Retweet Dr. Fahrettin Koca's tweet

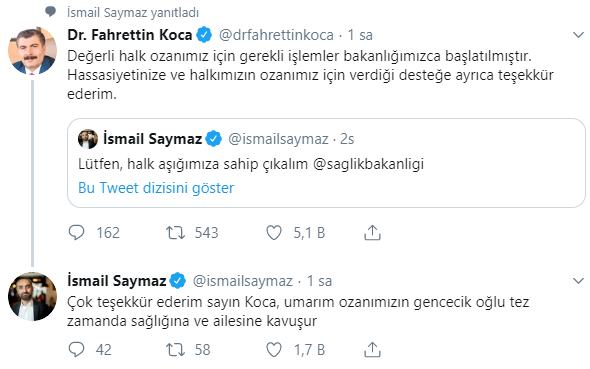coord(175,232)
